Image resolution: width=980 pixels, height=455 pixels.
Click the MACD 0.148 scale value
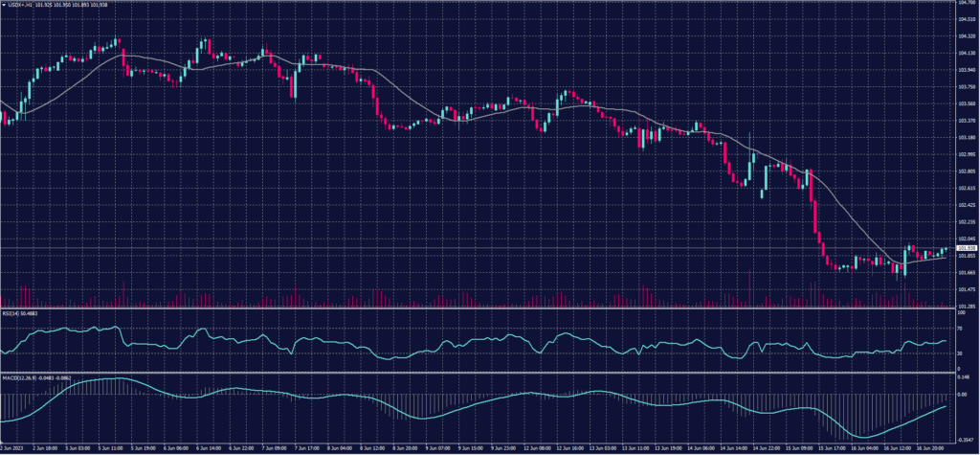pyautogui.click(x=963, y=377)
